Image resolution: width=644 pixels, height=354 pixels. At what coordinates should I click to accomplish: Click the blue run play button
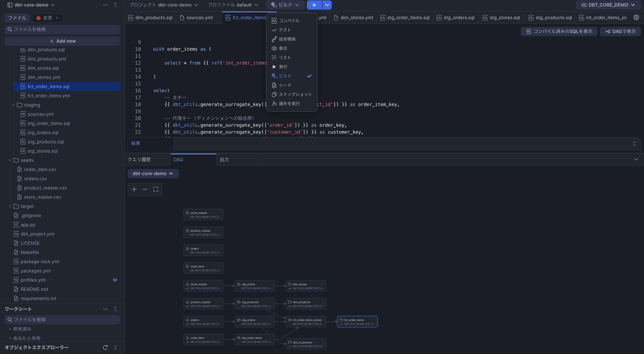pos(314,5)
